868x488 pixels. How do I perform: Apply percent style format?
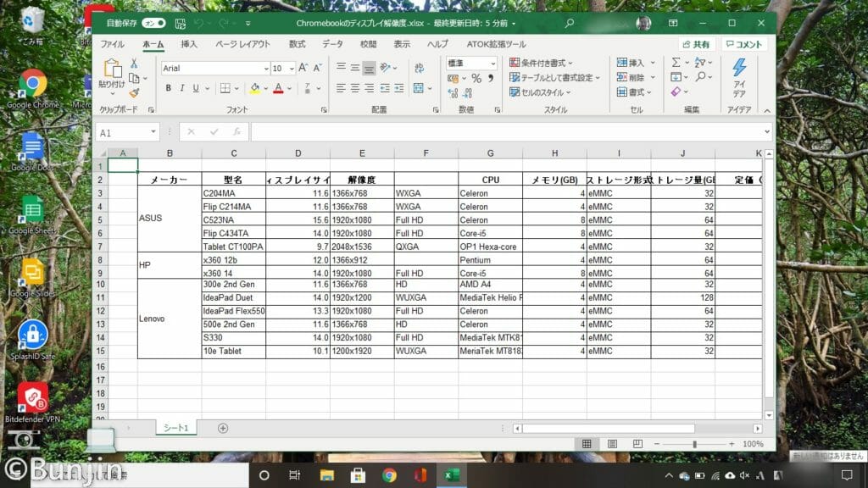coord(476,79)
